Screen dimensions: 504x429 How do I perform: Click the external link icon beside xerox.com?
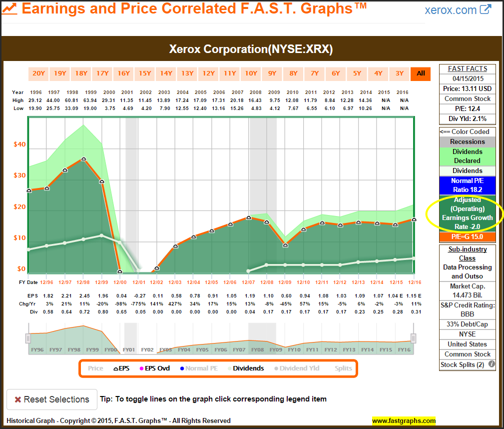485,10
